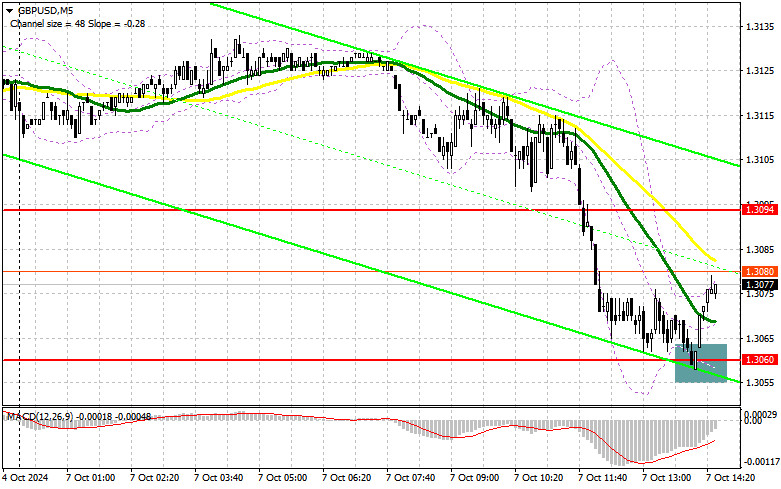
Task: Open the GBPUSD,M5 chart menu triangle
Action: [9, 10]
